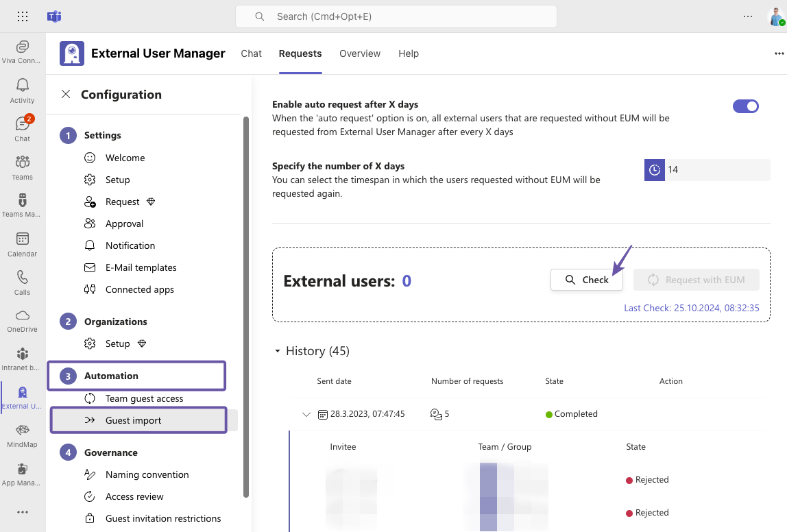Screen dimensions: 787x532
Task: Collapse the 28.3.2023 history row
Action: coord(306,415)
